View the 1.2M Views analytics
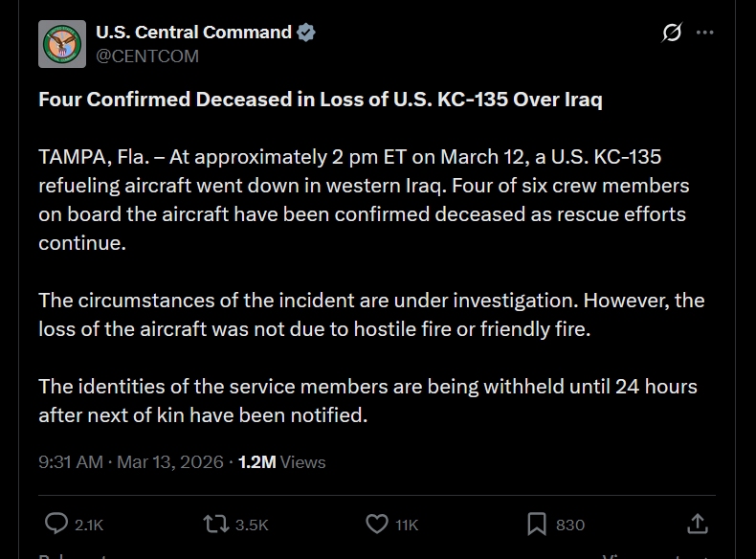 [282, 461]
